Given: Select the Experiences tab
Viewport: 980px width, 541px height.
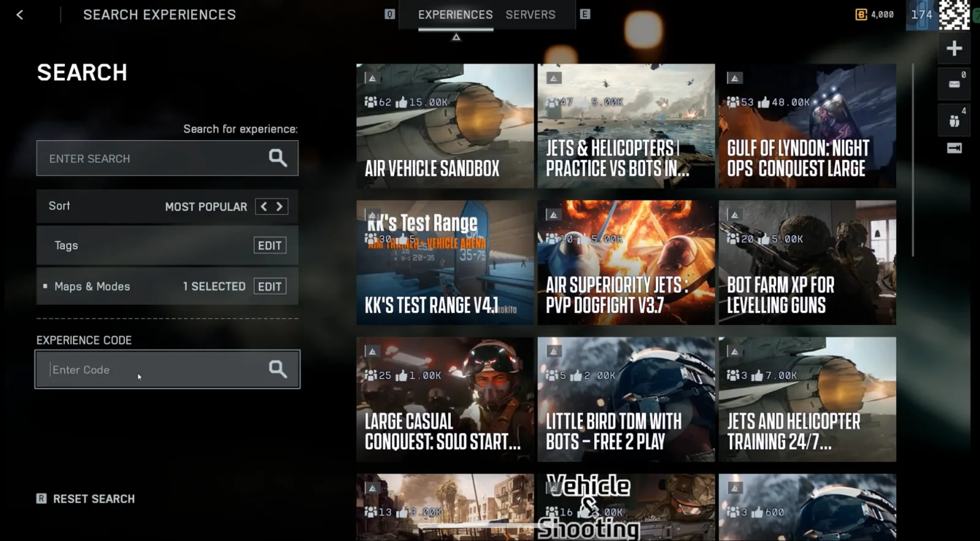Looking at the screenshot, I should 455,15.
